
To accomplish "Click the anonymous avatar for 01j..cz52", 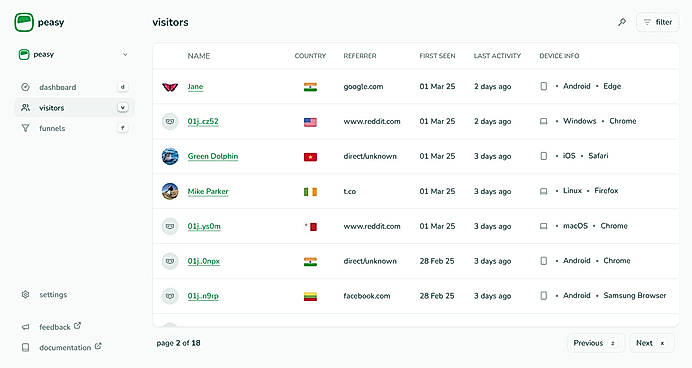I will click(170, 121).
